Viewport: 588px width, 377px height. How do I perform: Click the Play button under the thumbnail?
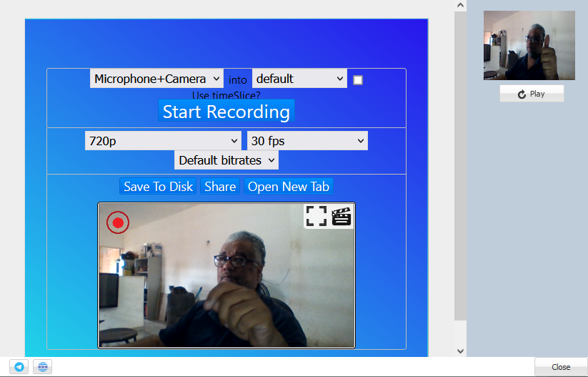532,94
